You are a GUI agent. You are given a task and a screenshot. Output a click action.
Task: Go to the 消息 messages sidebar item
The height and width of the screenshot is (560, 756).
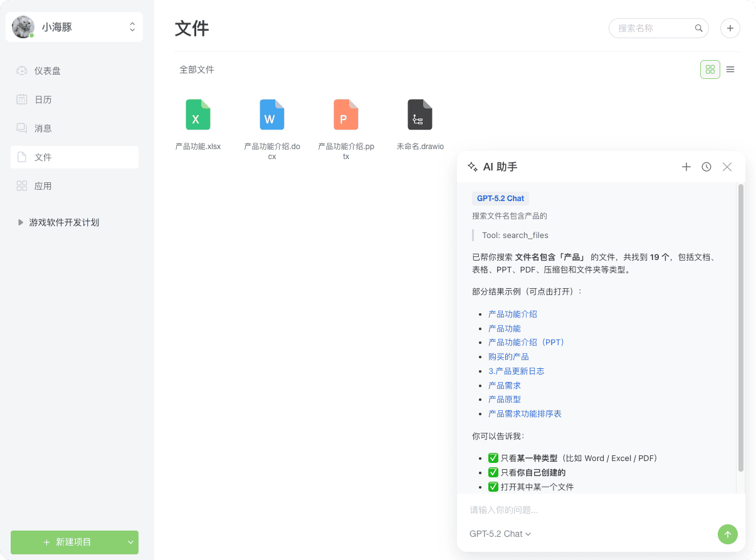(75, 128)
